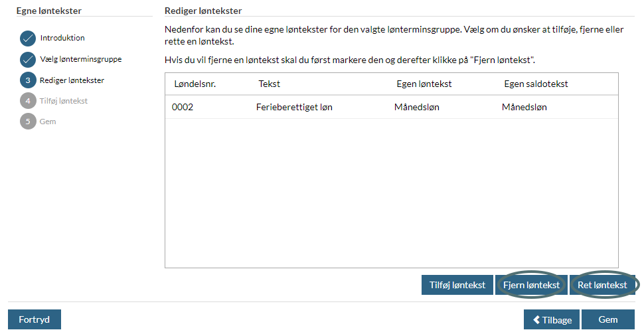
Task: Select the row with løndelsnr. 0002
Action: coord(392,107)
